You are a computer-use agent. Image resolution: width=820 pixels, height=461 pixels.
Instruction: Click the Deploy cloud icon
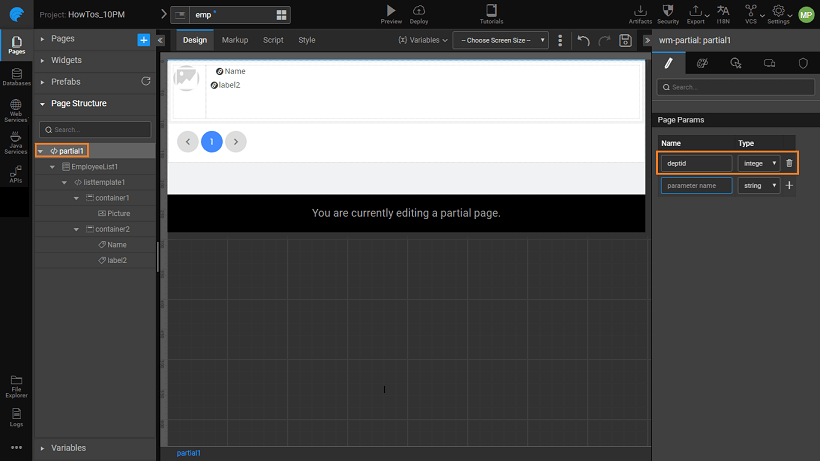(419, 10)
